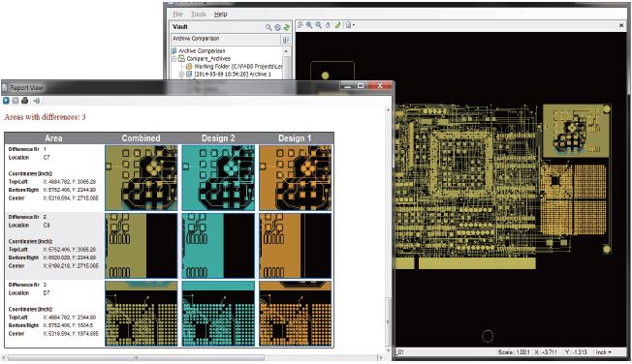Click the Difference 1 Combined thumbnail

click(142, 177)
